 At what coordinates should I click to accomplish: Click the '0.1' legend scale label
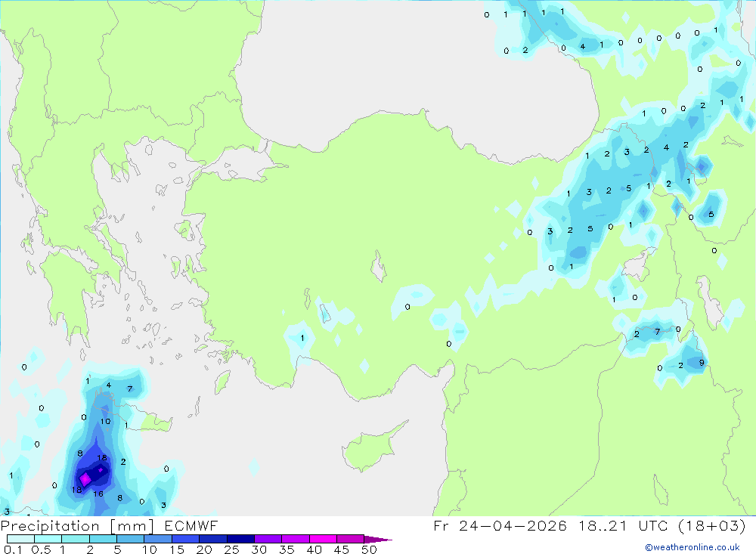13,549
